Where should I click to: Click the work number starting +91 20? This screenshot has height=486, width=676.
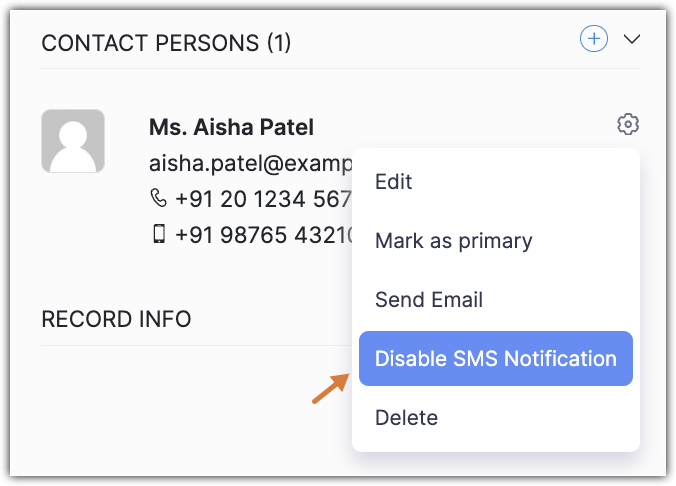tap(263, 199)
